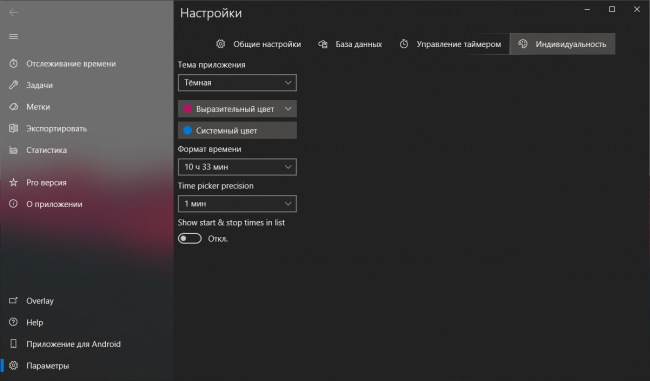Click the star icon beside Pro версия

coord(13,182)
